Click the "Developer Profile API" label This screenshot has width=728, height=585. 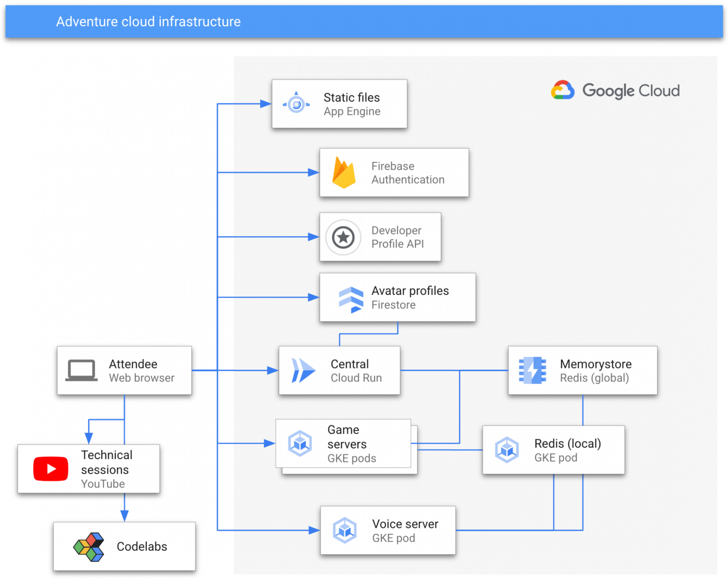pyautogui.click(x=397, y=237)
